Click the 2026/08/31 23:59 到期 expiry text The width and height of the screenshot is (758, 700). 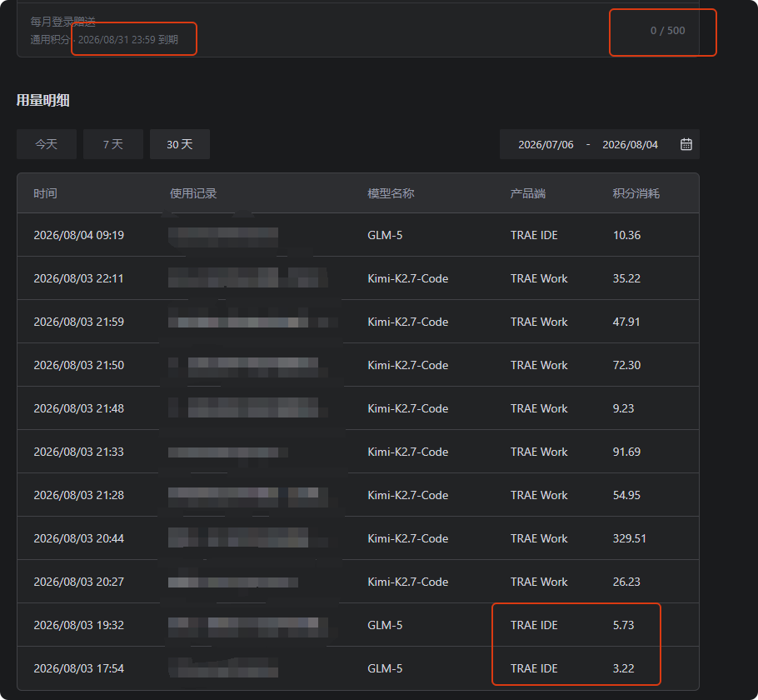pyautogui.click(x=128, y=40)
